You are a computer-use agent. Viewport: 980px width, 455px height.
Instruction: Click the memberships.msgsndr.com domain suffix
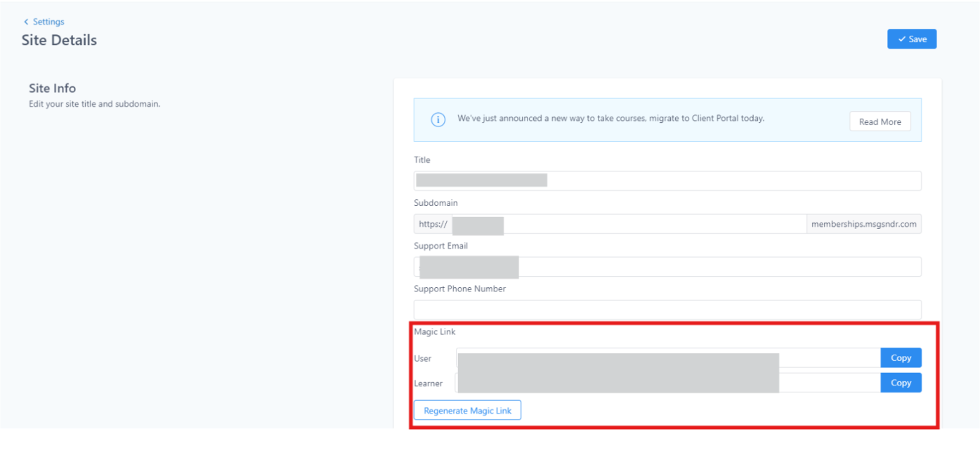tap(863, 225)
